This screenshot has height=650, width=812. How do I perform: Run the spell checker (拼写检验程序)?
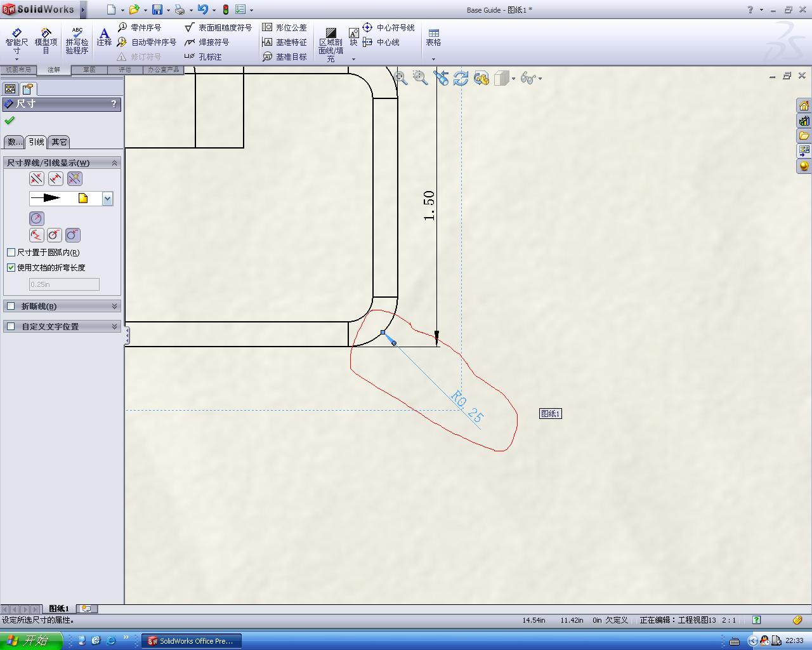77,41
